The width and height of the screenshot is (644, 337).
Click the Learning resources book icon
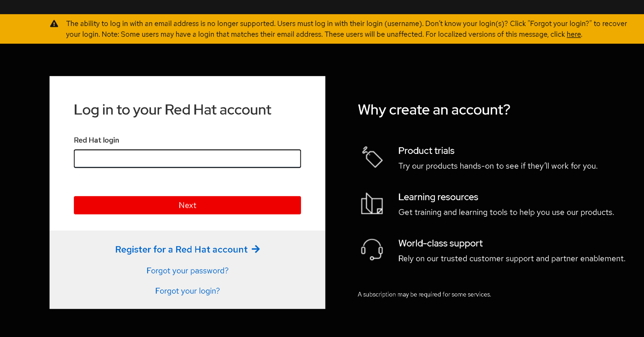[372, 204]
